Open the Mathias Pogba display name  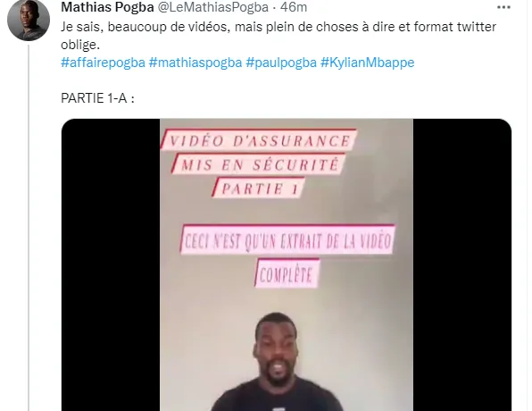[107, 7]
